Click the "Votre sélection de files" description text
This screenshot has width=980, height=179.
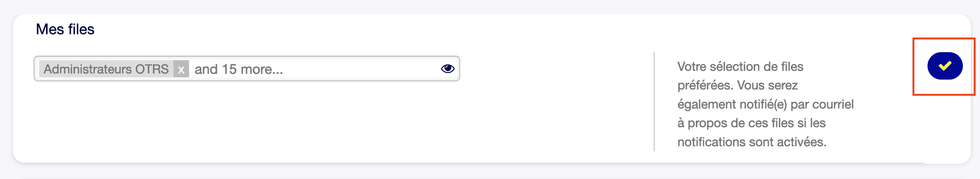pyautogui.click(x=740, y=67)
